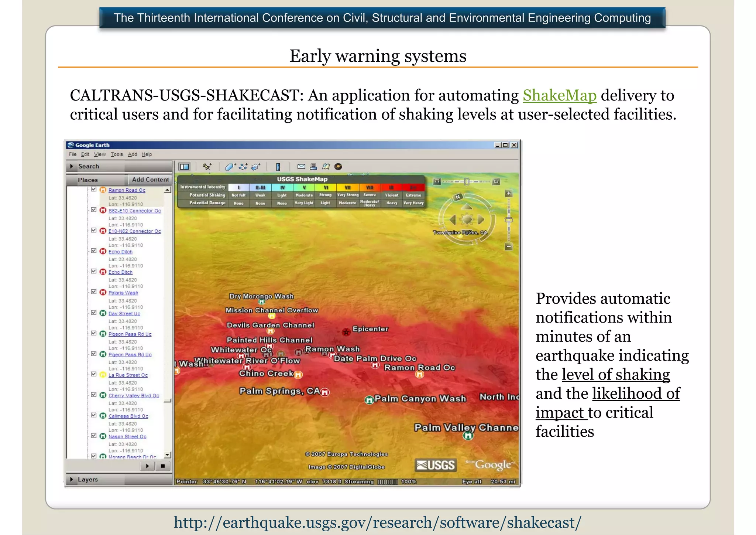Viewport: 756px width, 535px height.
Task: Open the Ruler measuring tool
Action: [x=278, y=167]
